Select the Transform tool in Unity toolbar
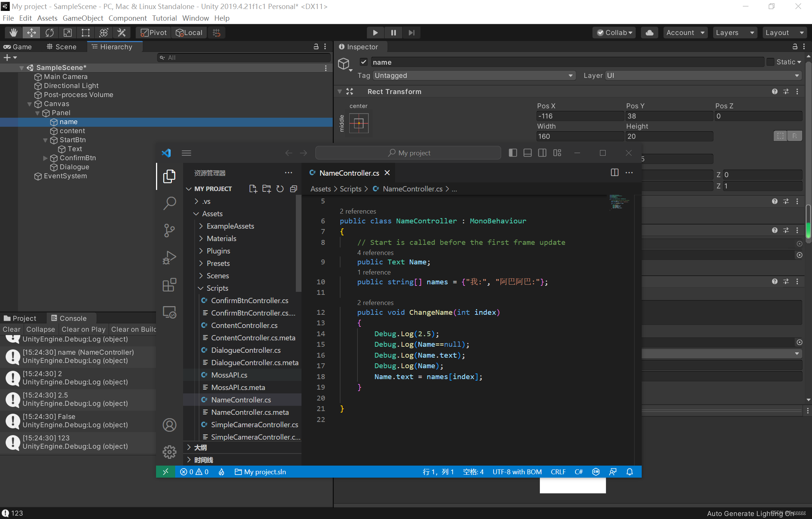The width and height of the screenshot is (812, 519). [104, 33]
